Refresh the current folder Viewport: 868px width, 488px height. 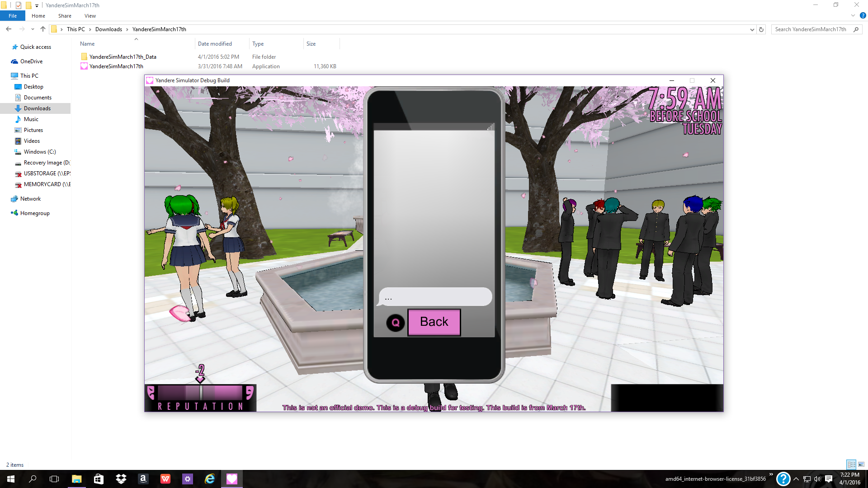761,29
